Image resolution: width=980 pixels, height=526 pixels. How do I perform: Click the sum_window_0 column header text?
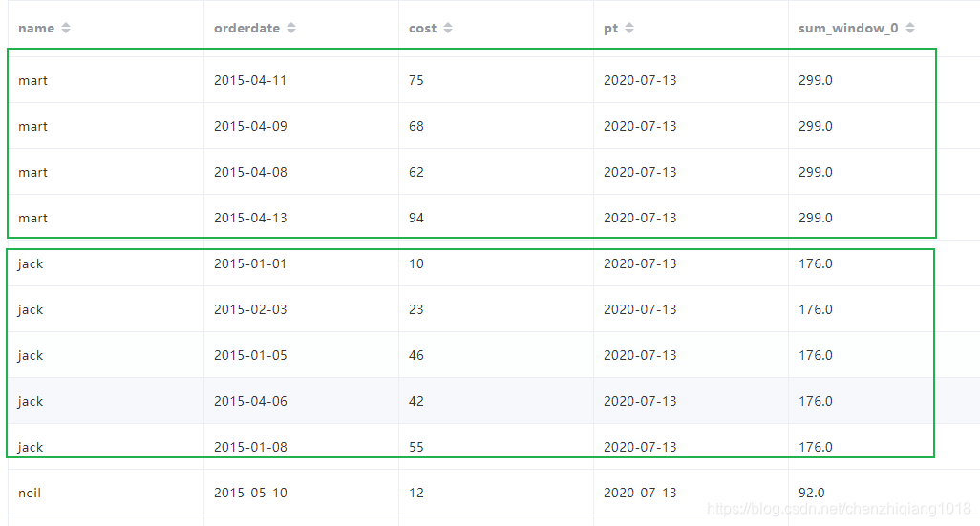(847, 29)
